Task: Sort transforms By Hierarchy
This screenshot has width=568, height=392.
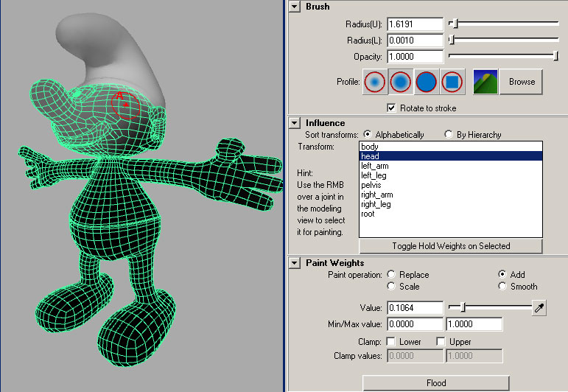Action: click(449, 135)
